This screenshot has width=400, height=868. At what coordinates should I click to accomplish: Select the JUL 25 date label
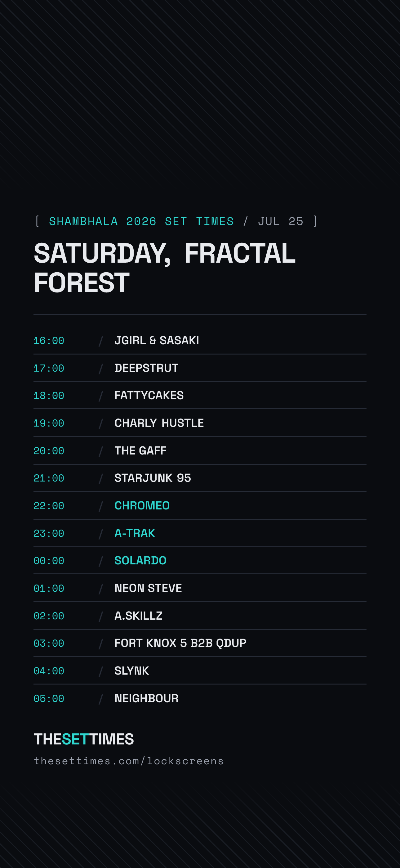(281, 221)
